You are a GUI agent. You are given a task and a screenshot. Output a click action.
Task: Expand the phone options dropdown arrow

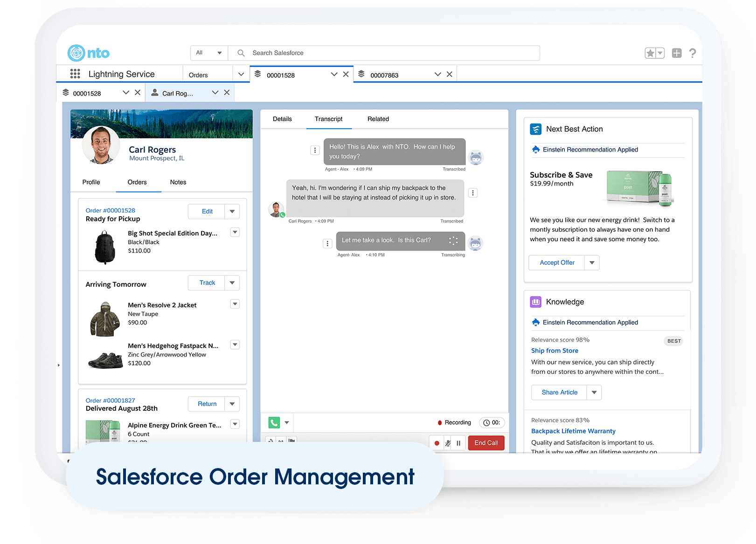tap(287, 422)
